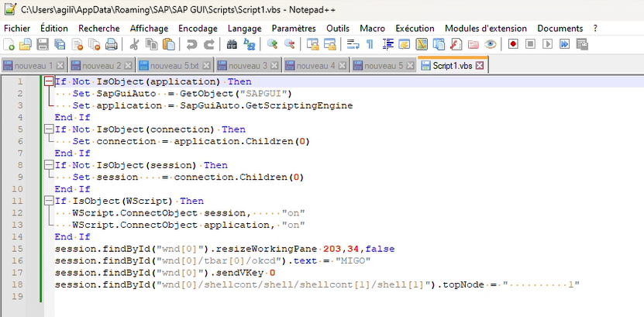Toggle file monitoring eye icon
644x317 pixels.
click(491, 44)
